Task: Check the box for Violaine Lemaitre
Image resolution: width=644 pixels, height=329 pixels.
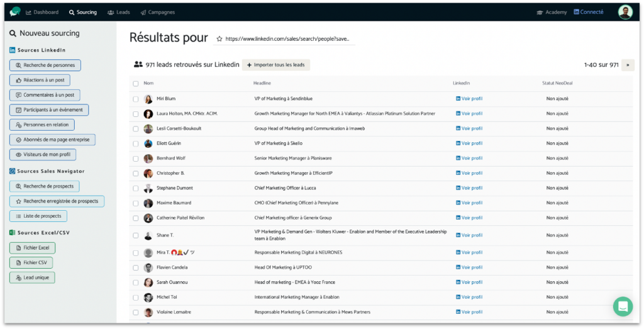Action: [136, 312]
